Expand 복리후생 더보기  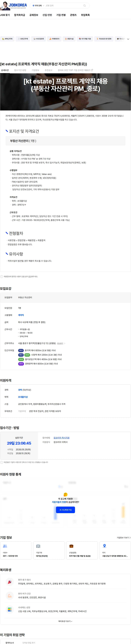pyautogui.click(x=65, y=621)
